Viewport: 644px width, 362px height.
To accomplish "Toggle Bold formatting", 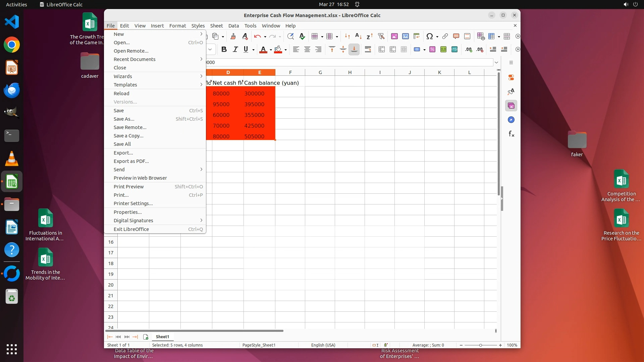I will coord(224,50).
